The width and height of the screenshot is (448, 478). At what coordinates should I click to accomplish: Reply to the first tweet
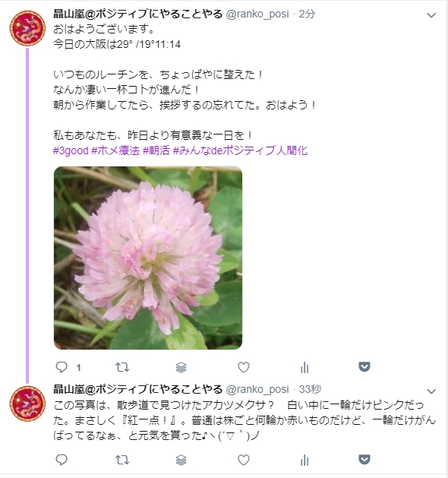point(62,367)
